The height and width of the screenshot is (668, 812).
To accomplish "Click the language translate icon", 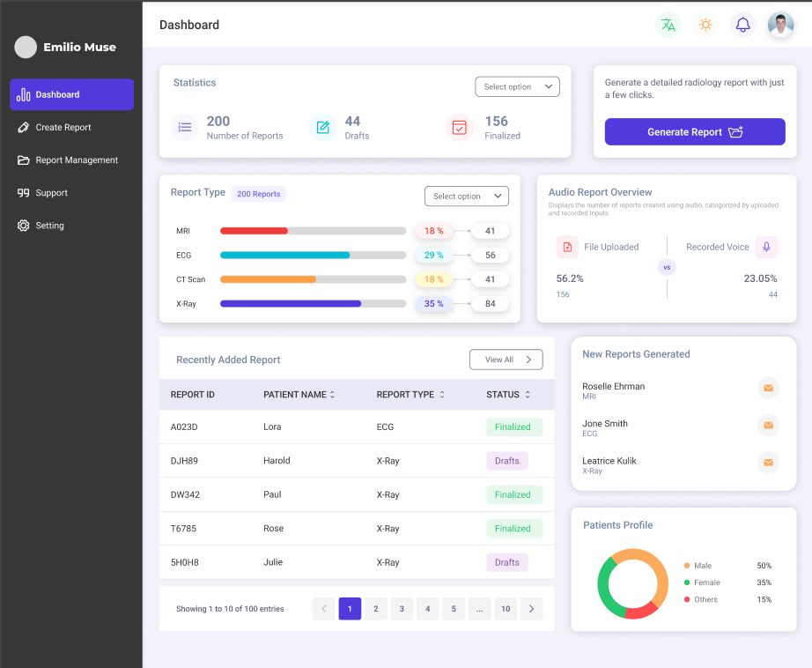I will [668, 25].
